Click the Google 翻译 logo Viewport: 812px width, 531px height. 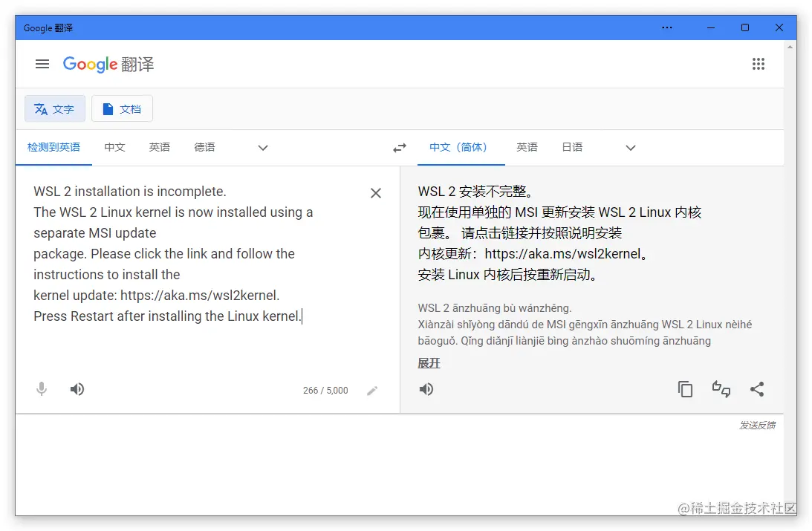pos(108,64)
